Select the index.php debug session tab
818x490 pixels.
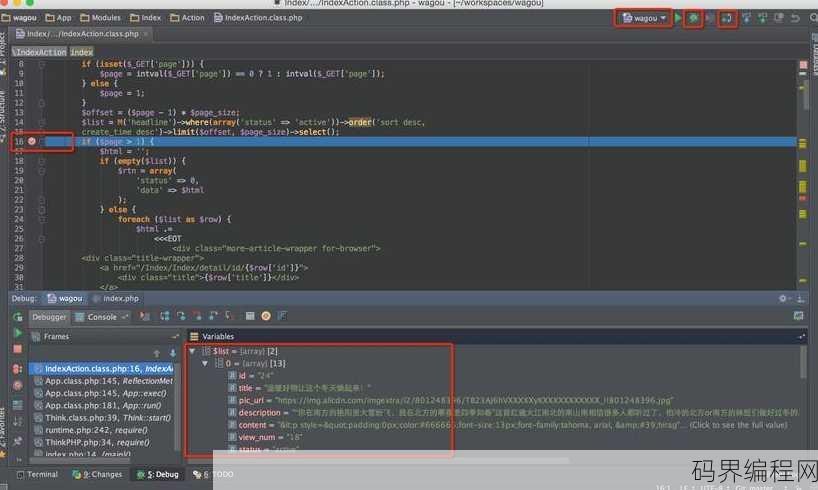[x=116, y=298]
